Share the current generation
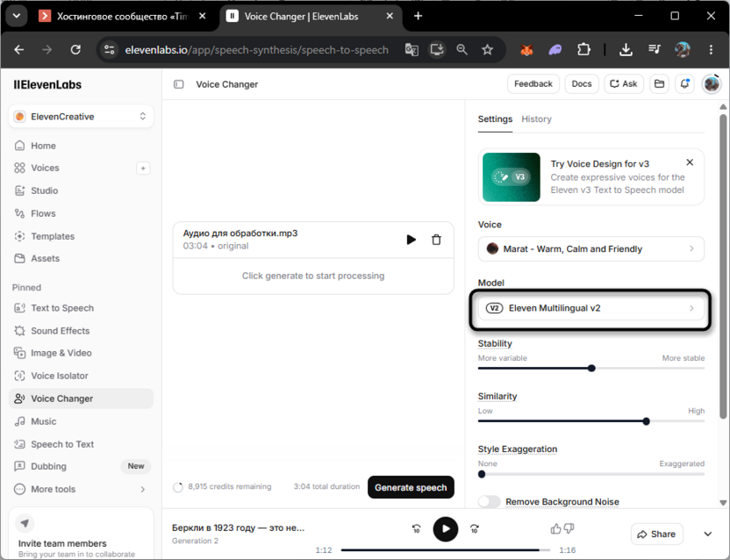Image resolution: width=730 pixels, height=560 pixels. pos(656,534)
